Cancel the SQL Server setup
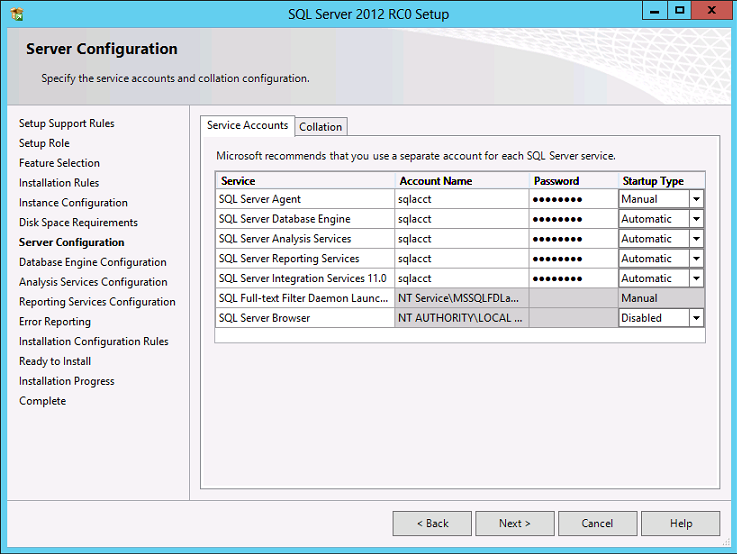 point(597,523)
